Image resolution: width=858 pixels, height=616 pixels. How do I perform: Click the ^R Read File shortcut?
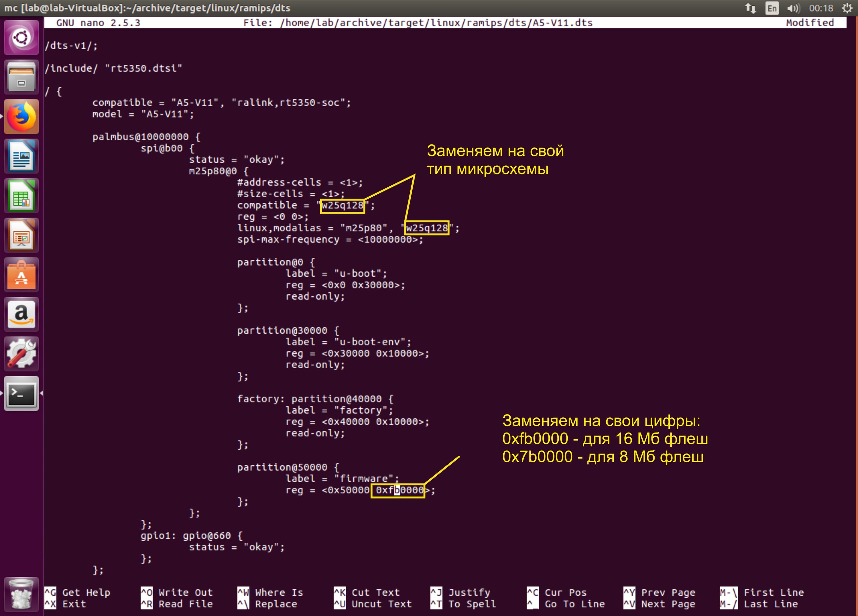[177, 604]
